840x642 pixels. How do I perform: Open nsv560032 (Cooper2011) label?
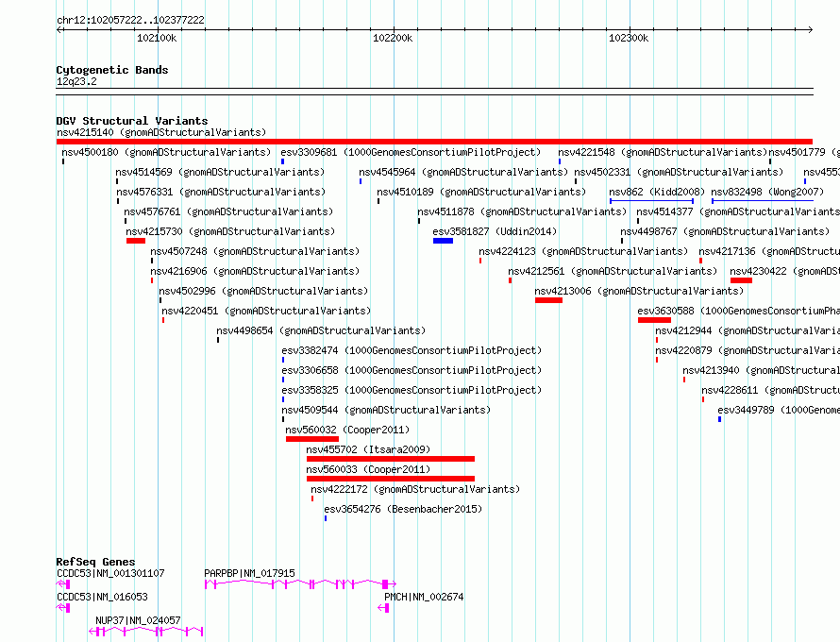click(x=347, y=430)
